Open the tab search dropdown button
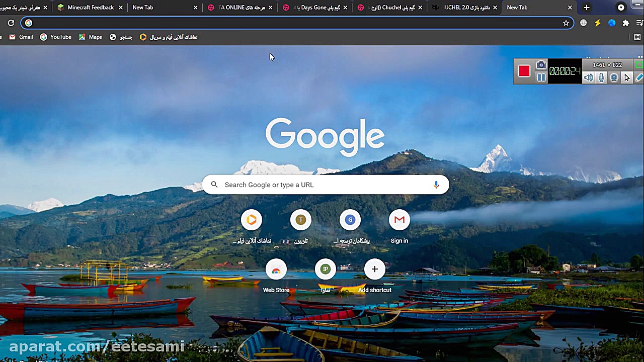 tap(621, 8)
